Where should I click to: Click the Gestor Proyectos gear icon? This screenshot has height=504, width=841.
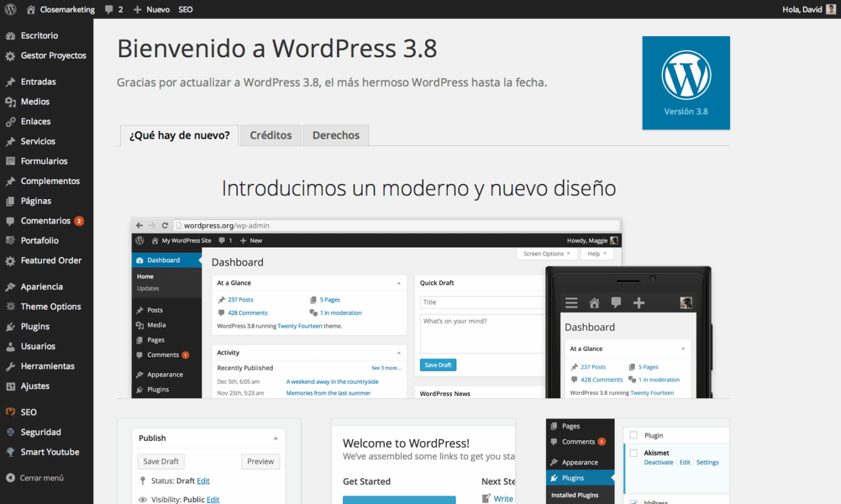[10, 56]
